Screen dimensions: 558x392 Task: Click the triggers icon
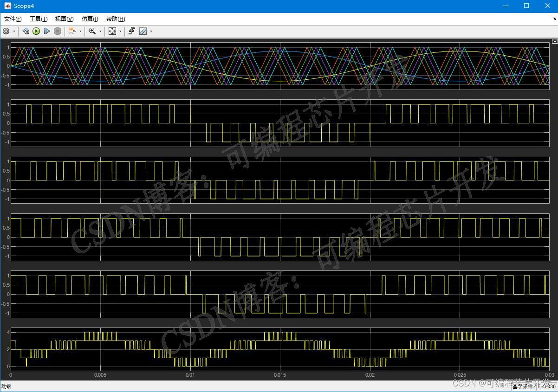[132, 31]
